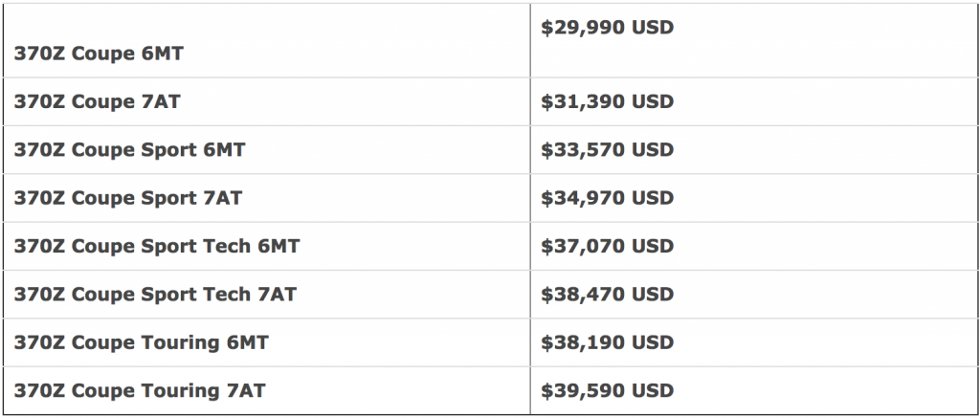Screen dimensions: 980x418
Task: Select 370Z Coupe Sport 6MT text
Action: pyautogui.click(x=129, y=150)
